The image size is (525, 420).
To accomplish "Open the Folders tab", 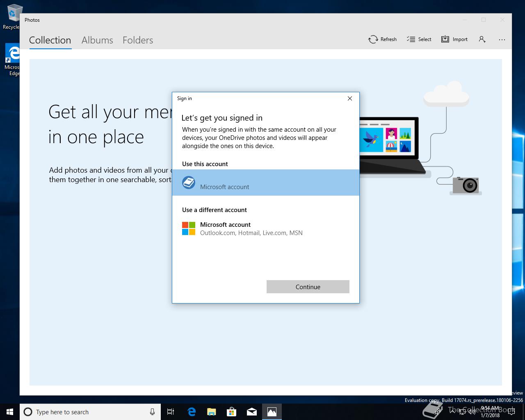I will pyautogui.click(x=138, y=40).
